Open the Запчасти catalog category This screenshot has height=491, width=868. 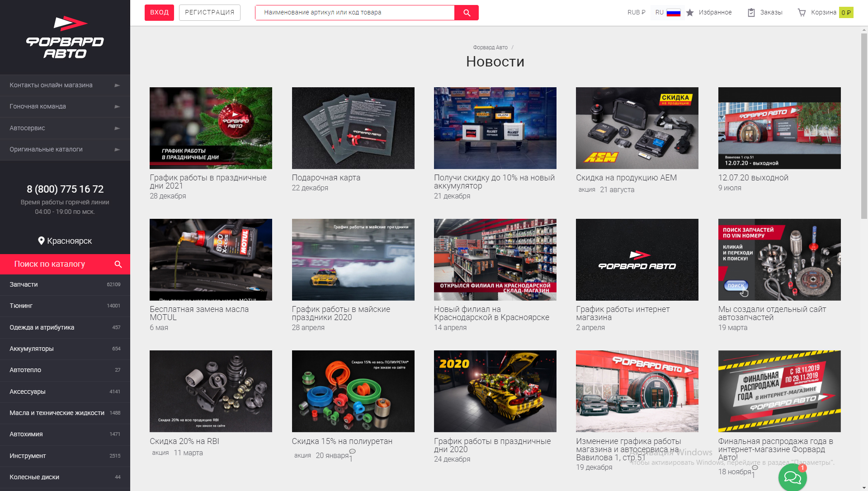(65, 284)
